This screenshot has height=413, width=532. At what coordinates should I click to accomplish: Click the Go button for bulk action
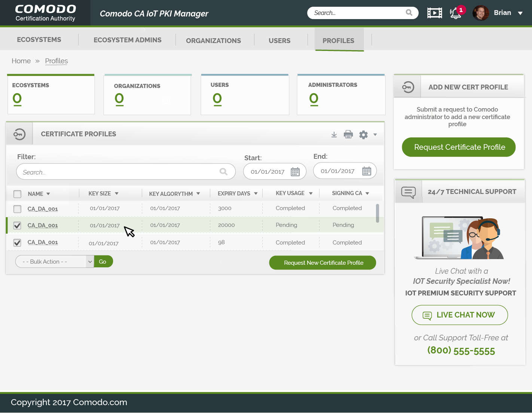pyautogui.click(x=103, y=261)
